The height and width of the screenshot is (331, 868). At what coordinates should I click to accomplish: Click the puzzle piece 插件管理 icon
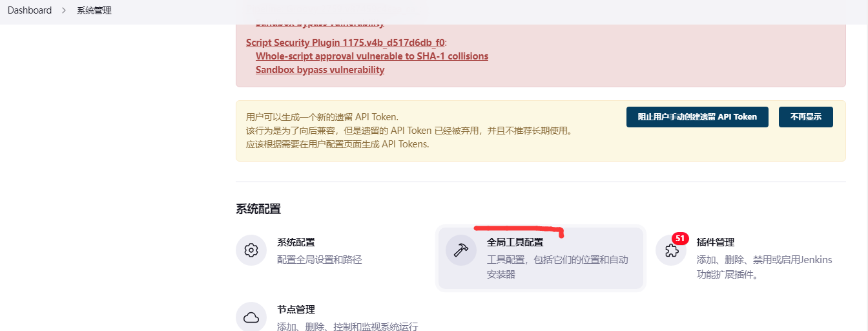(671, 251)
